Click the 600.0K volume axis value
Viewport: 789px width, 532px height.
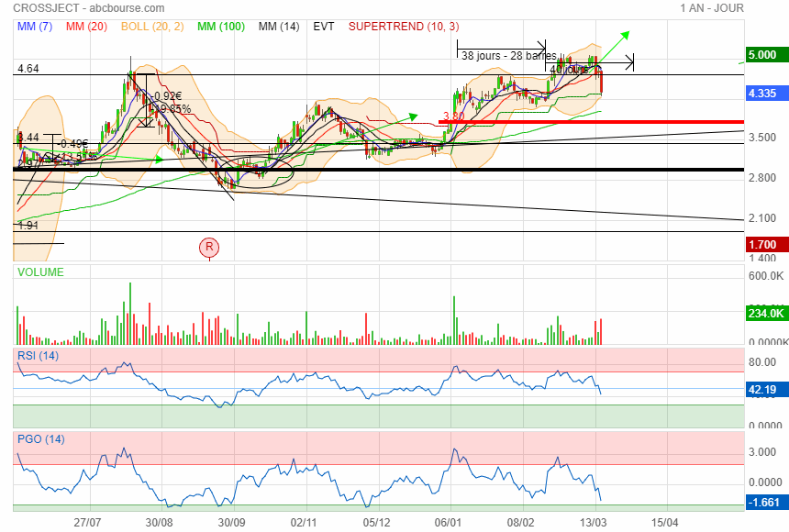pos(766,276)
